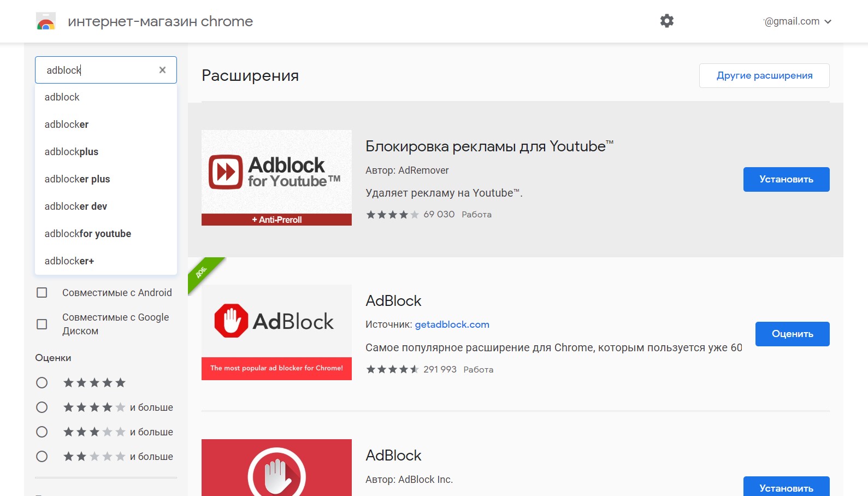Click the 'Автор: AdRemover' text
The image size is (868, 496).
tap(407, 170)
